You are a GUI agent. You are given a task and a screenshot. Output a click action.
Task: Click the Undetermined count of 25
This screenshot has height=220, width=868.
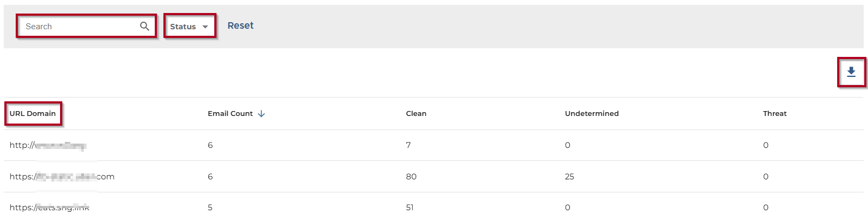point(569,177)
